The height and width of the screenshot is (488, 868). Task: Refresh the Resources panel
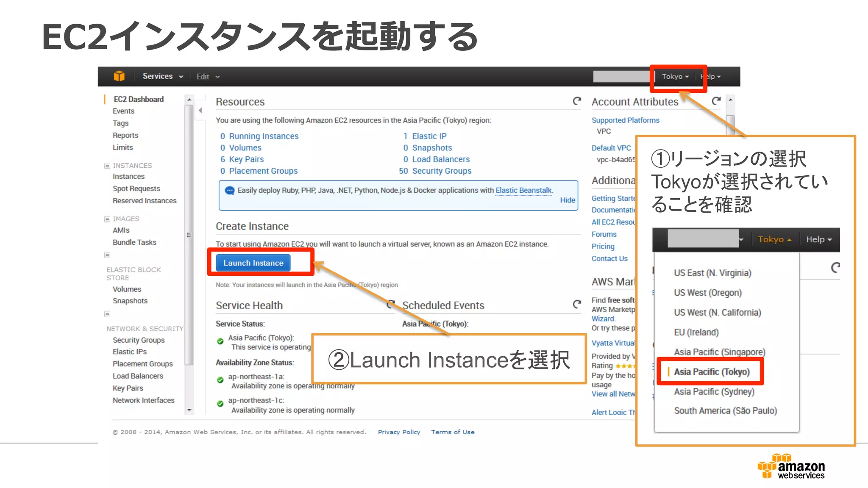click(577, 101)
